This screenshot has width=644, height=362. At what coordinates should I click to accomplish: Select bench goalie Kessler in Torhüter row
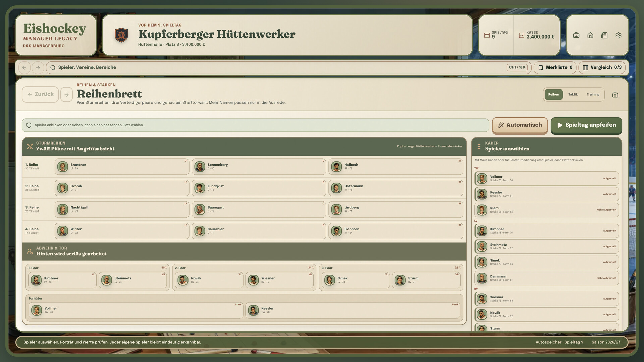pos(353,310)
